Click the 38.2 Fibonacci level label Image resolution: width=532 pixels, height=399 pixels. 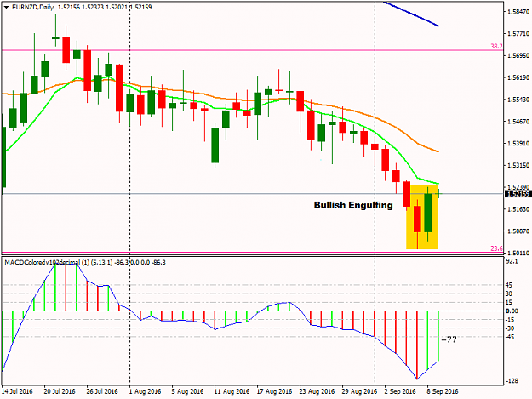pos(496,46)
